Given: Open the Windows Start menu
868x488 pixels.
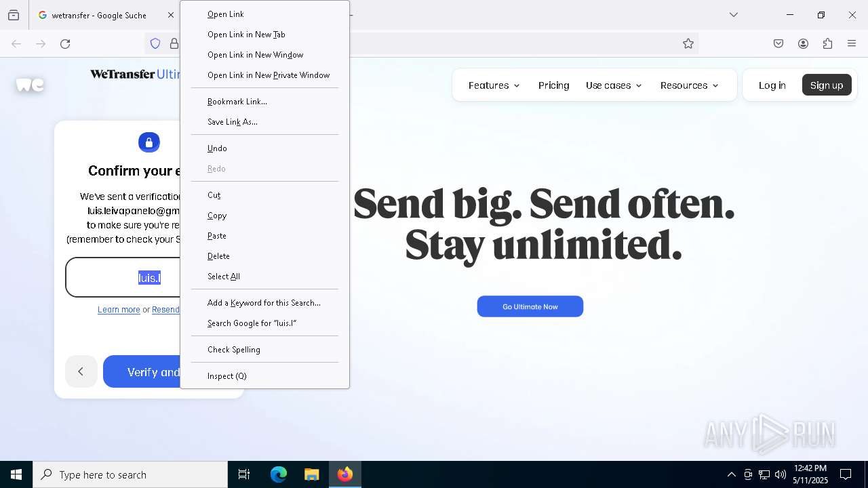Looking at the screenshot, I should click(16, 474).
